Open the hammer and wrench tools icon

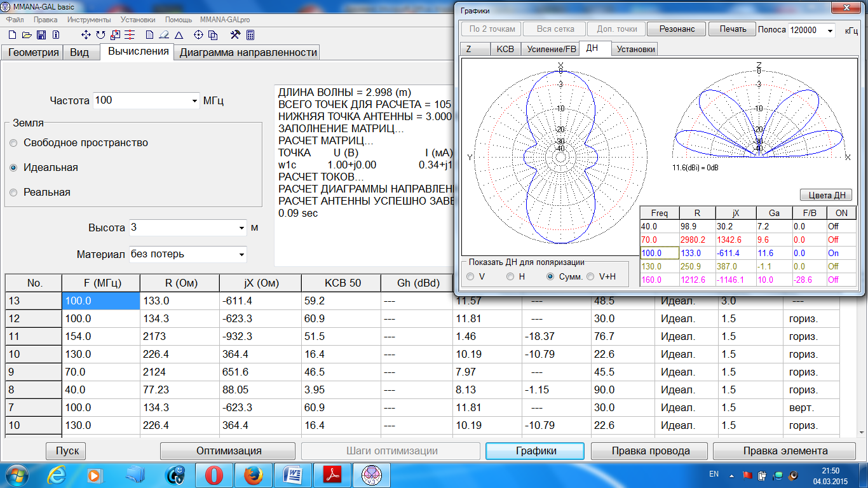coord(235,35)
